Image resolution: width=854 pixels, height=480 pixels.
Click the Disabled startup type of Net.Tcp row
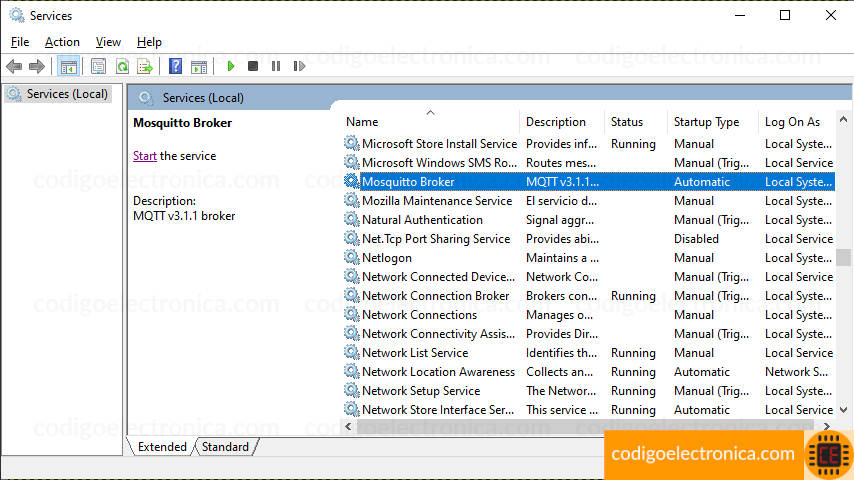pyautogui.click(x=696, y=239)
